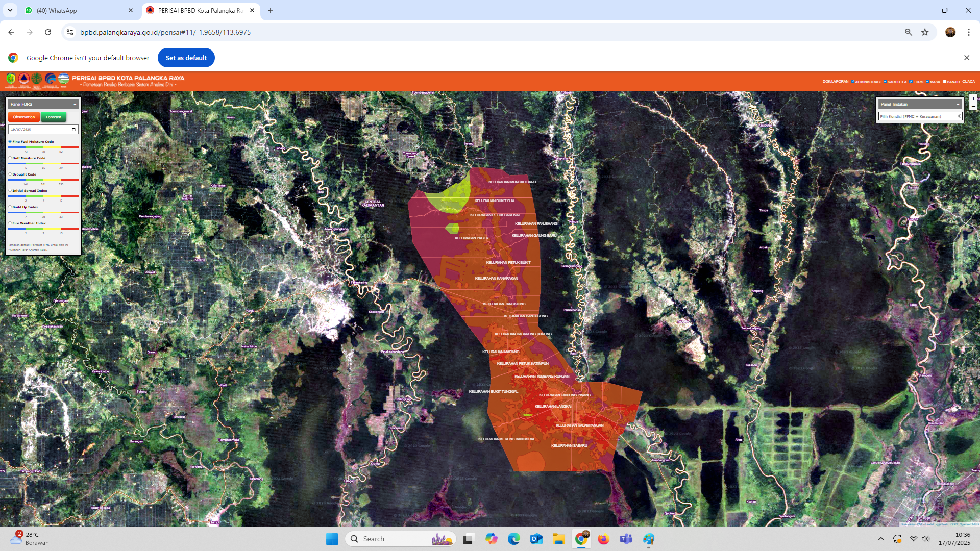Image resolution: width=980 pixels, height=551 pixels.
Task: Click the KELURAHAN MUNGKU BARU map label
Action: [512, 182]
